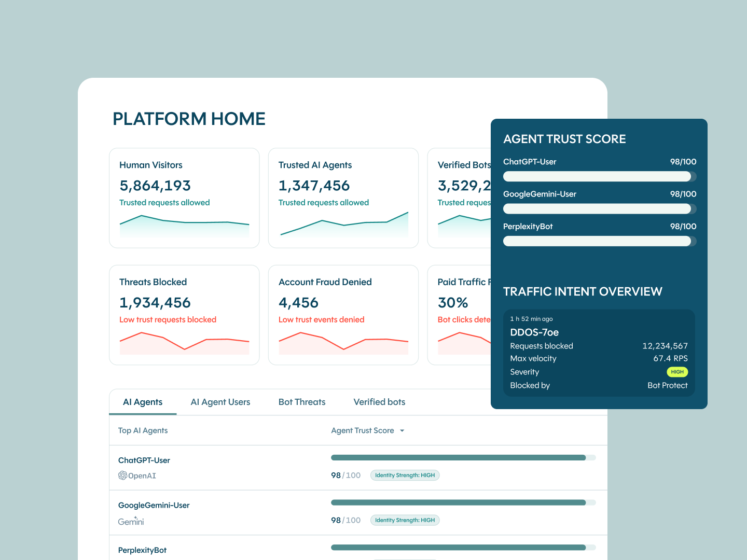The width and height of the screenshot is (747, 560).
Task: Click the Top AI Agents column header
Action: pyautogui.click(x=143, y=430)
